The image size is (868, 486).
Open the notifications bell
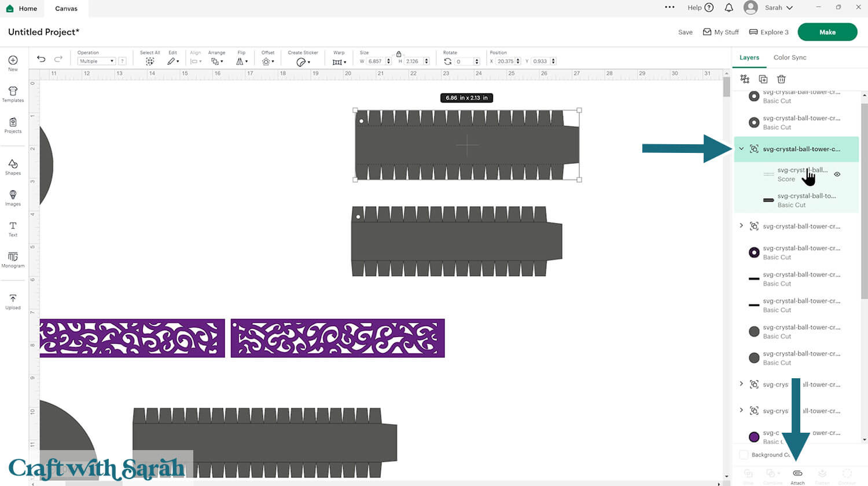tap(729, 8)
